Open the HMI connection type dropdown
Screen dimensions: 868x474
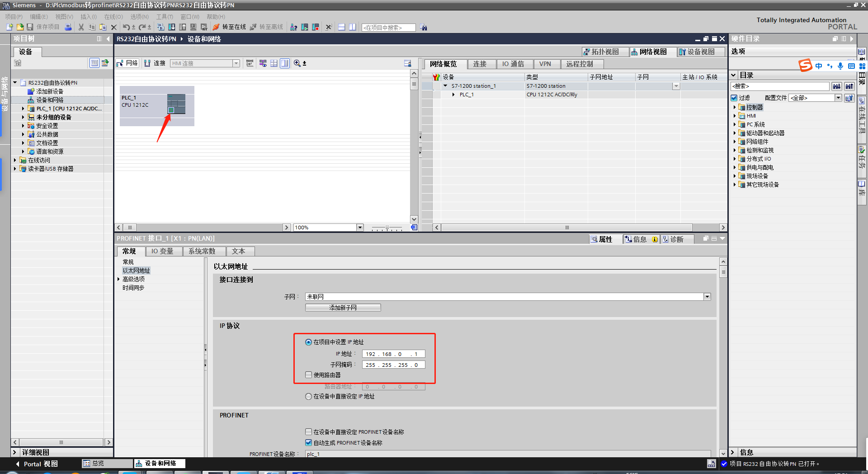[236, 63]
